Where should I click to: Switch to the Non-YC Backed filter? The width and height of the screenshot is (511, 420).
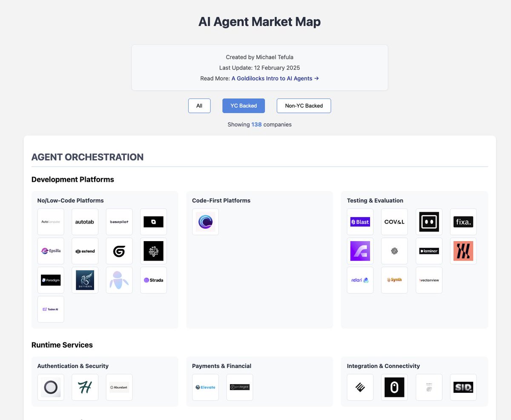point(304,106)
